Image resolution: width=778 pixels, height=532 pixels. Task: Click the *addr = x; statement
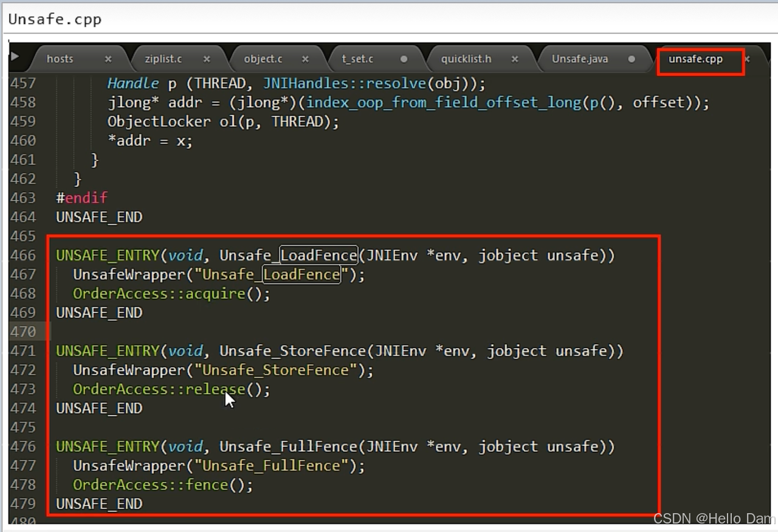click(x=150, y=141)
